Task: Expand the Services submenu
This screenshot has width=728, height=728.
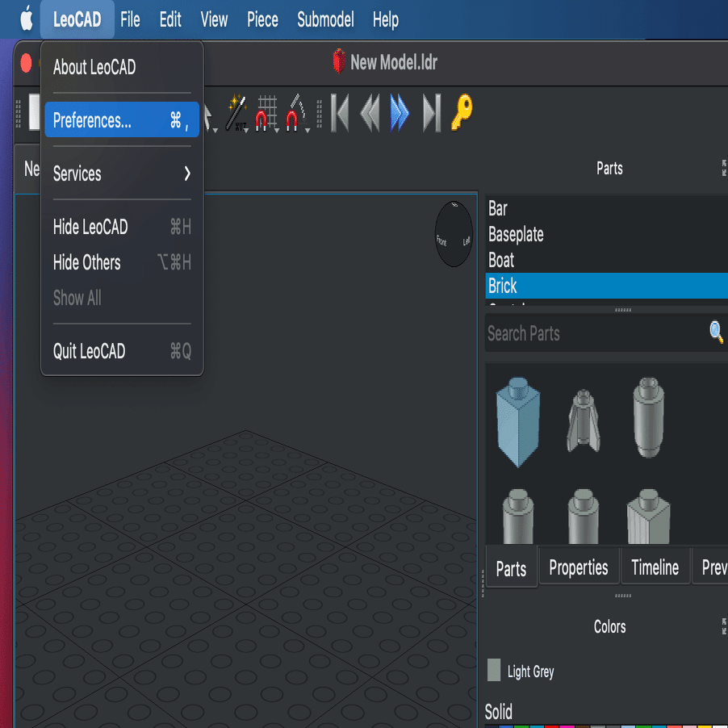Action: pos(122,174)
